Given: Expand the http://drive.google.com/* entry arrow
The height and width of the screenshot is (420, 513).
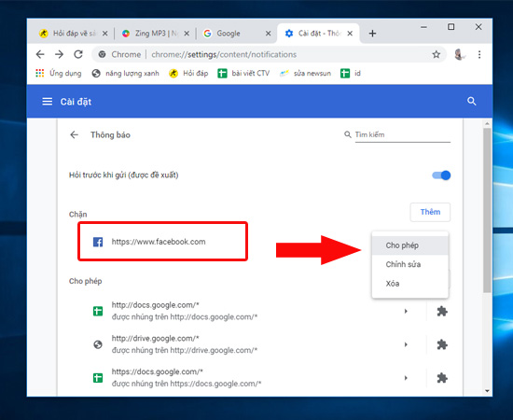Looking at the screenshot, I should coord(406,344).
